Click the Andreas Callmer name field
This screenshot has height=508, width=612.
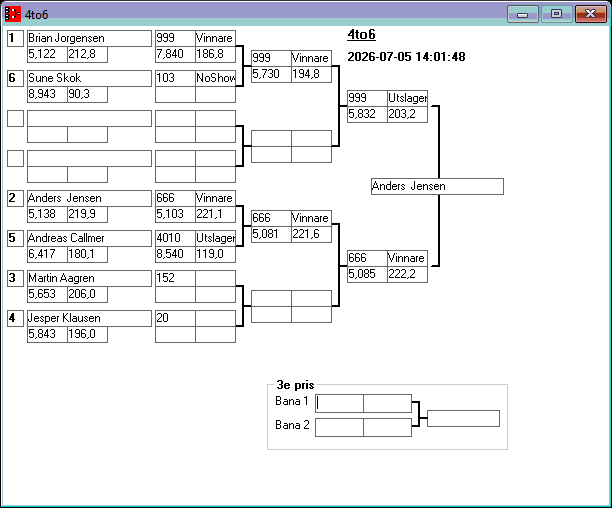[x=89, y=238]
